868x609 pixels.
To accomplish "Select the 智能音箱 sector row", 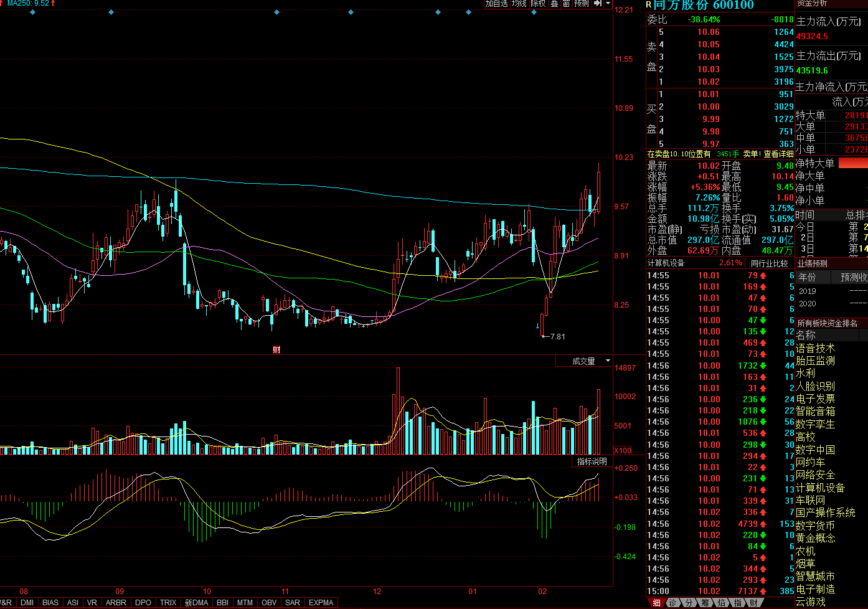I will click(x=815, y=411).
